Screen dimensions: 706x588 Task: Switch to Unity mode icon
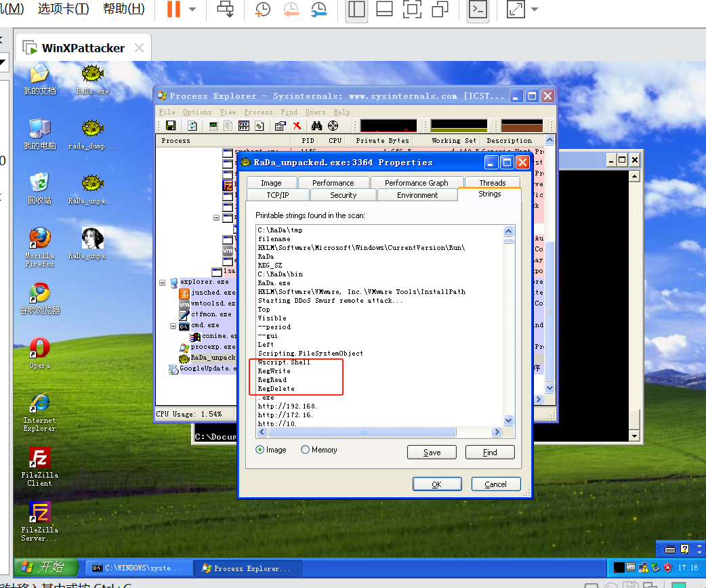point(440,9)
